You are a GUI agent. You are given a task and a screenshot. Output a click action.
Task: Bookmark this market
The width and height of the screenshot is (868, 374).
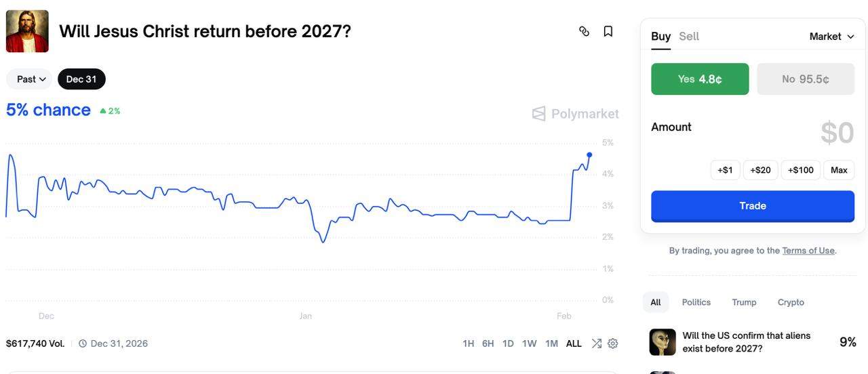(x=608, y=31)
